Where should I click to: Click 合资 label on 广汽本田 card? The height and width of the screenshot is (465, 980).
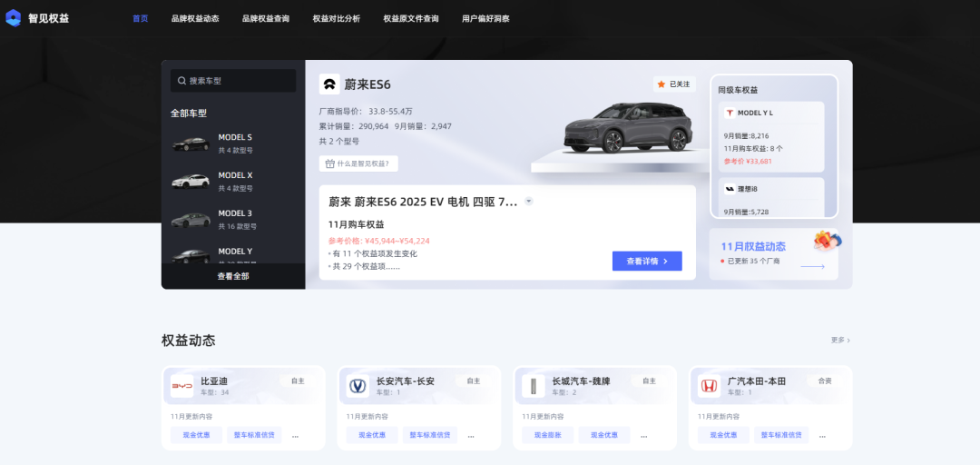(824, 381)
